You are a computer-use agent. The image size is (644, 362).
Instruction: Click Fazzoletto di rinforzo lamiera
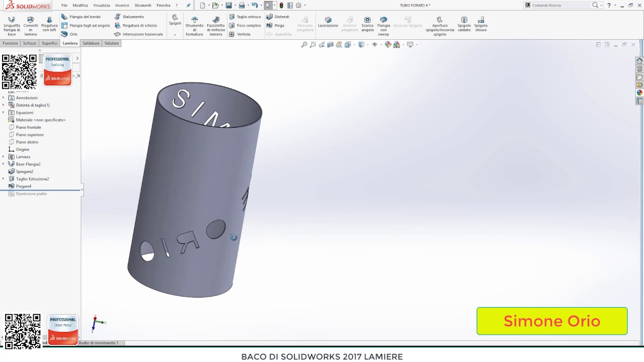coord(216,26)
